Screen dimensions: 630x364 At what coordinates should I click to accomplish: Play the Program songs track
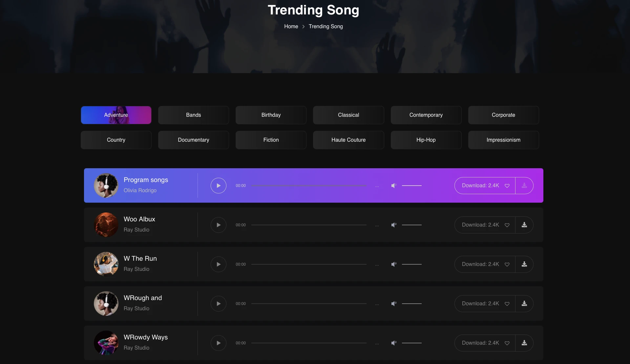coord(219,186)
